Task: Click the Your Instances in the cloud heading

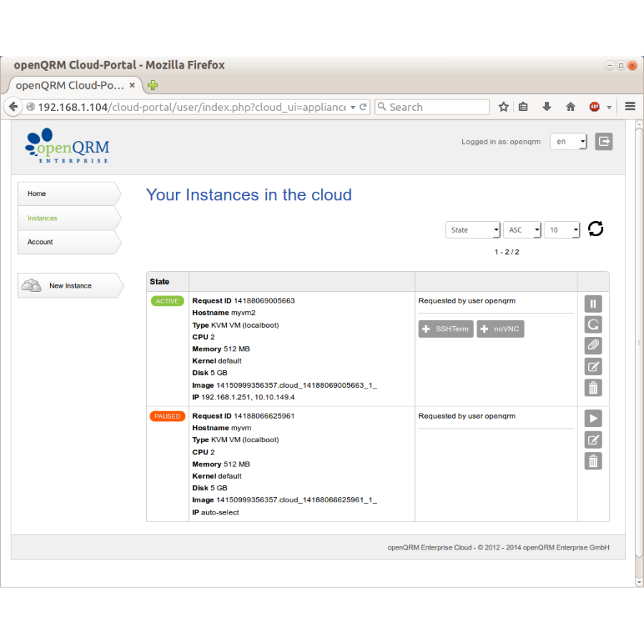Action: coord(249,195)
